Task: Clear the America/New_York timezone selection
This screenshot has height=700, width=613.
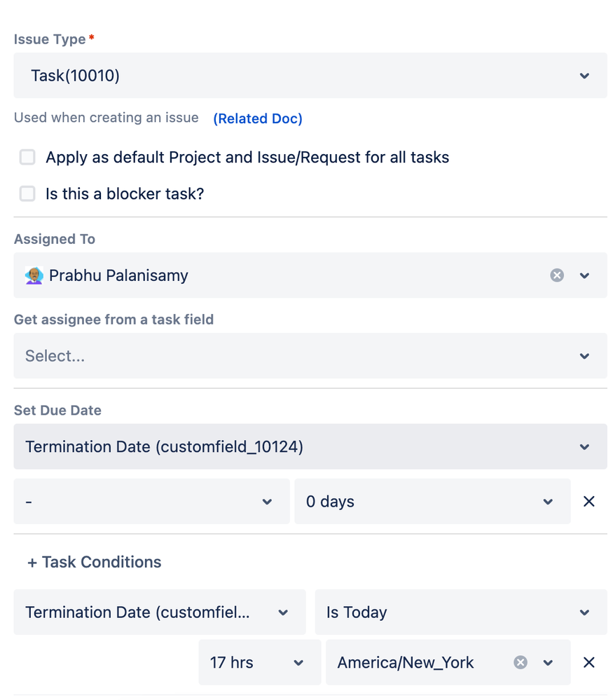Action: [x=520, y=662]
